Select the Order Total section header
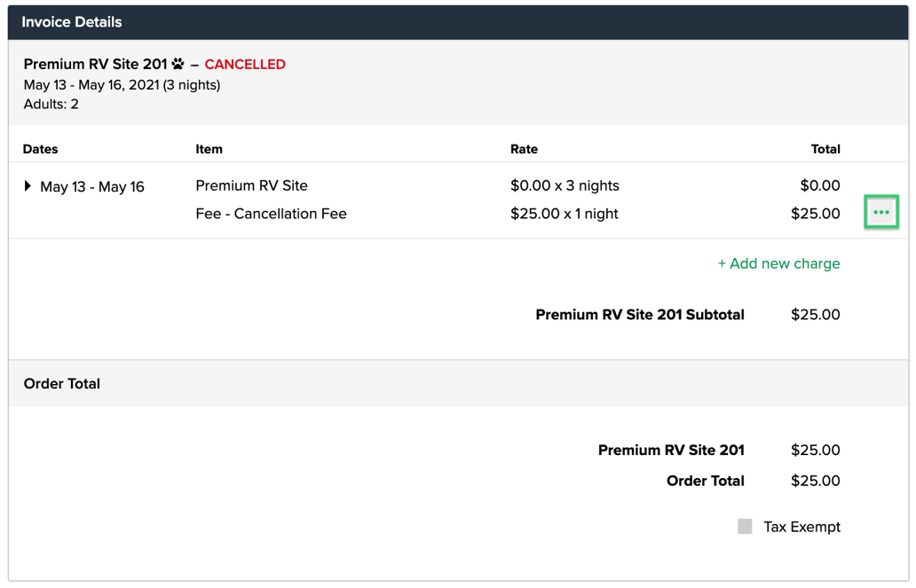The height and width of the screenshot is (588, 916). (x=61, y=383)
